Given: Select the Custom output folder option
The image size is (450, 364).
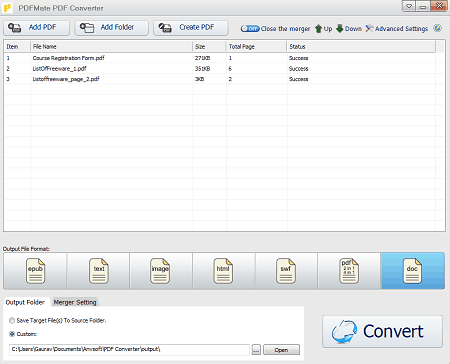Looking at the screenshot, I should [x=23, y=334].
